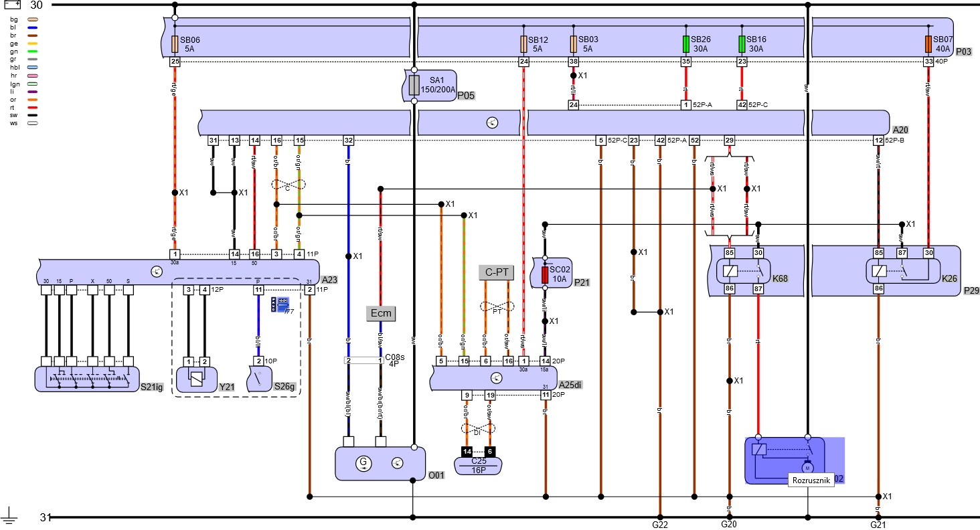The width and height of the screenshot is (980, 530).
Task: Click the SC02 10A red fuse
Action: click(x=545, y=274)
